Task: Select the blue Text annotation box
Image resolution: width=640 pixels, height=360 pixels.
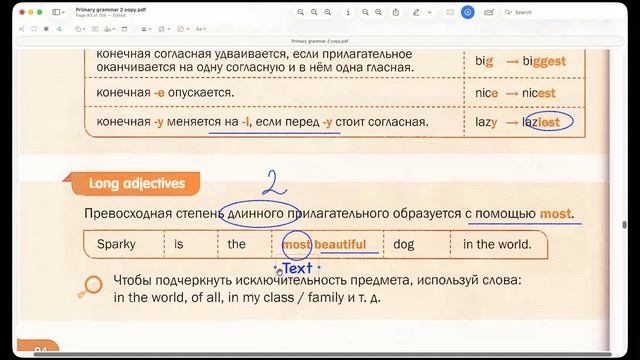Action: click(x=297, y=268)
